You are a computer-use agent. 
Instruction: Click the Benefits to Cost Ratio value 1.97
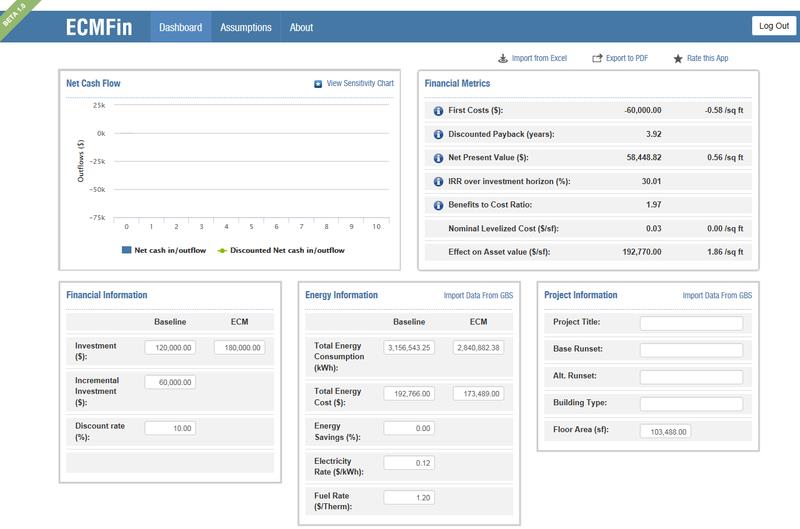coord(654,205)
